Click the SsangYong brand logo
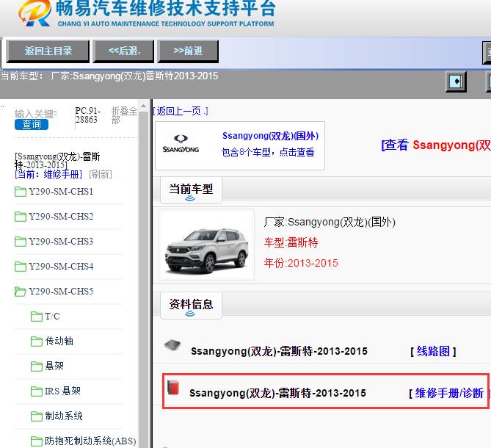 pos(181,144)
